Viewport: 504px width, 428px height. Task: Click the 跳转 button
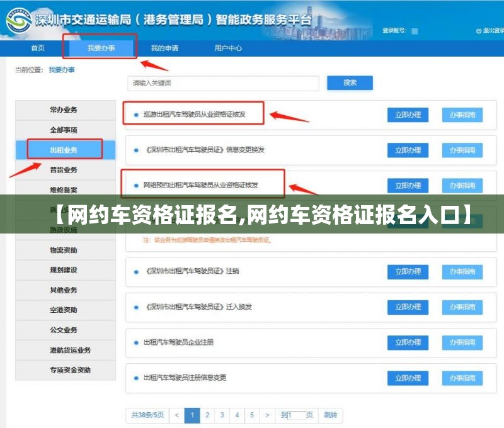330,415
